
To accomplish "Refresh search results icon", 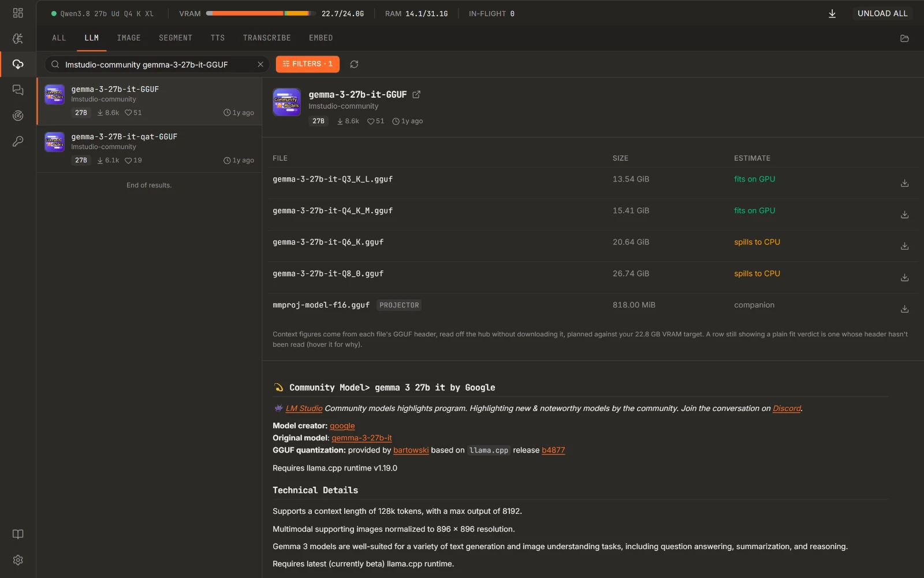I will click(x=354, y=64).
